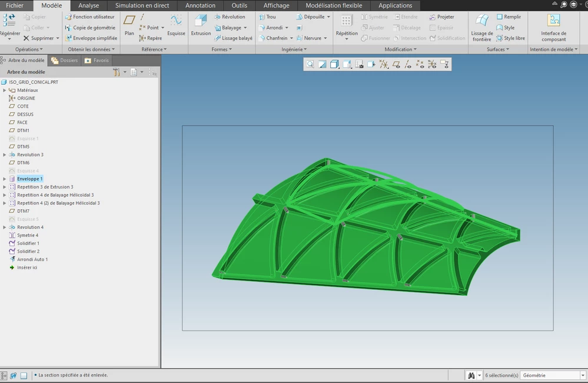This screenshot has width=588, height=383.
Task: Click the Interface de composant icon
Action: (553, 28)
